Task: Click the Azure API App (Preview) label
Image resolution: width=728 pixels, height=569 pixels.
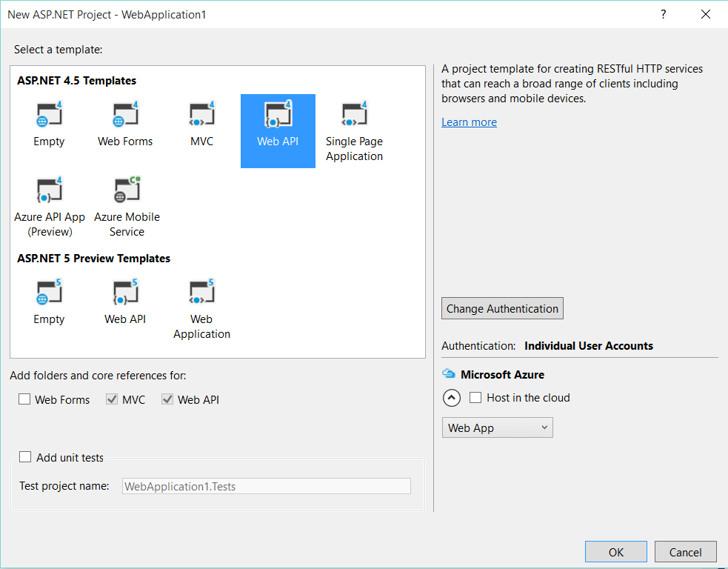Action: coord(50,224)
